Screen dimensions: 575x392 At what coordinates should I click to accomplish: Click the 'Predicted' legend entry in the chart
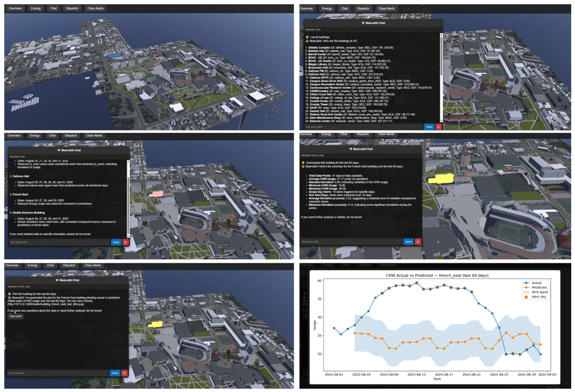coord(534,288)
